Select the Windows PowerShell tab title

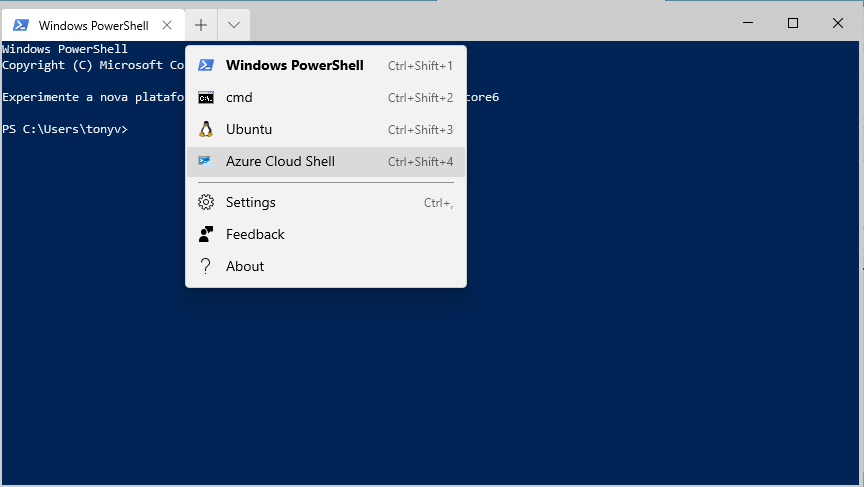click(x=94, y=25)
